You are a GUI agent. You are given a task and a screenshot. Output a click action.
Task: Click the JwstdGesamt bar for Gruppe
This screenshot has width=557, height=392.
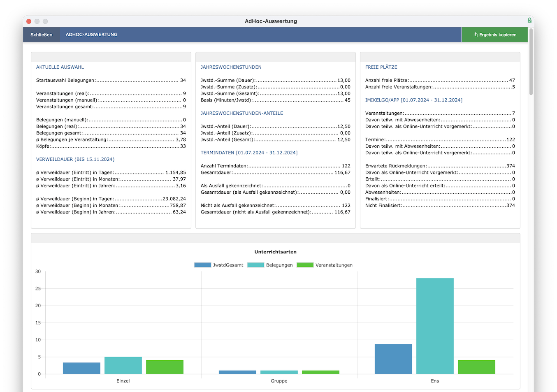237,372
